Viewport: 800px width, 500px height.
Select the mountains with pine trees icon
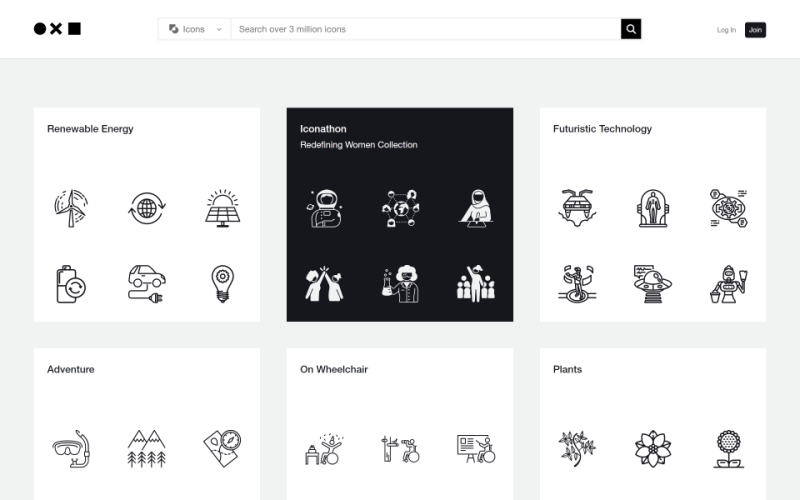point(147,449)
